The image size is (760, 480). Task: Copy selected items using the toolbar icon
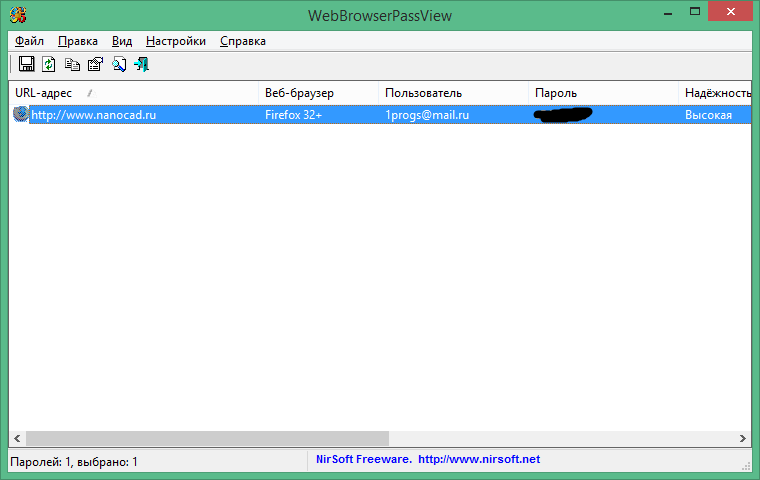tap(72, 64)
